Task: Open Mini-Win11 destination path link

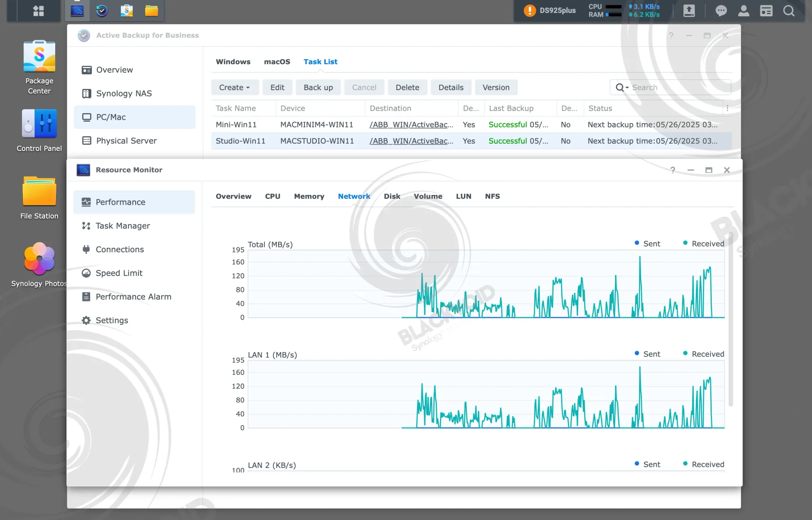Action: click(x=411, y=125)
